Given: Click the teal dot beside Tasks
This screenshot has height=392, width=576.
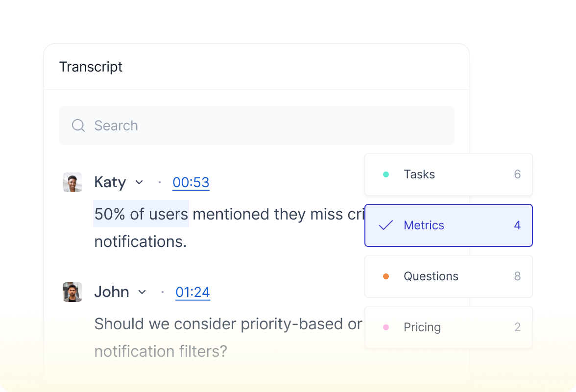Looking at the screenshot, I should (x=385, y=174).
